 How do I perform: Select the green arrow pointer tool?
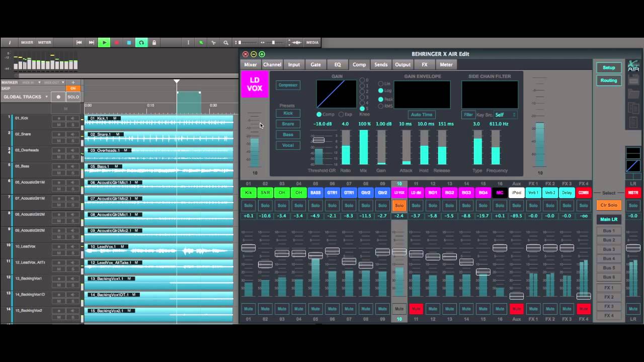[201, 43]
